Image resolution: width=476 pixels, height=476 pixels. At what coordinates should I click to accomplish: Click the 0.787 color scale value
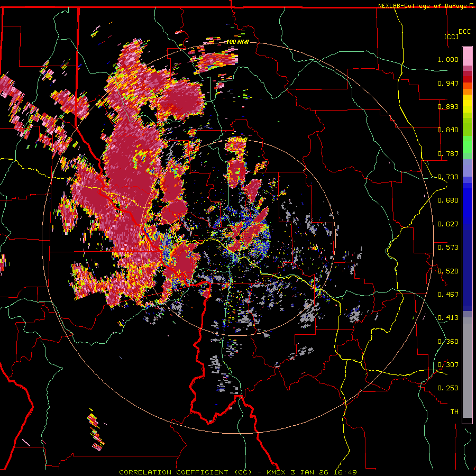pos(448,153)
